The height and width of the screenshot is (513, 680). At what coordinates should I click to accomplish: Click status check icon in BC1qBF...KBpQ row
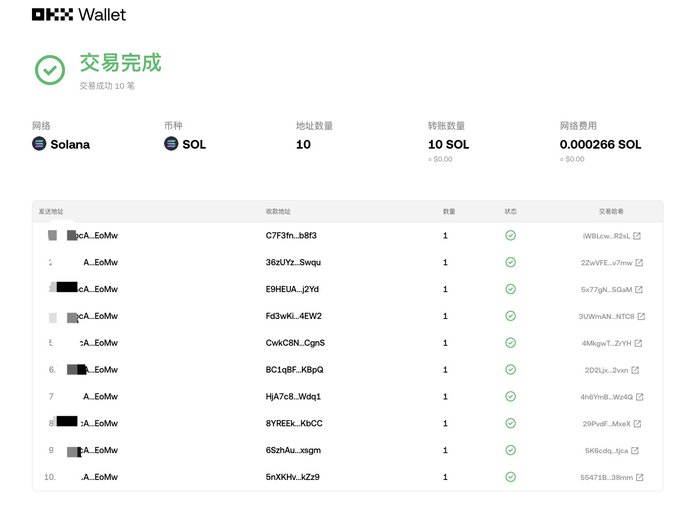(510, 369)
